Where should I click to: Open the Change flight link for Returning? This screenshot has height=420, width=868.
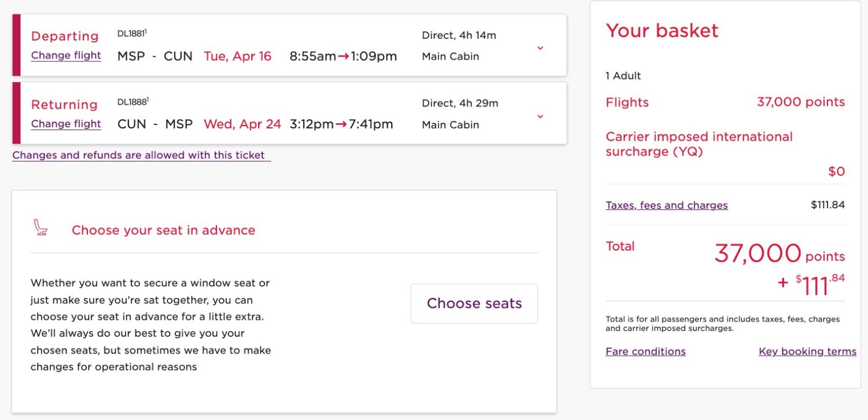pyautogui.click(x=65, y=124)
